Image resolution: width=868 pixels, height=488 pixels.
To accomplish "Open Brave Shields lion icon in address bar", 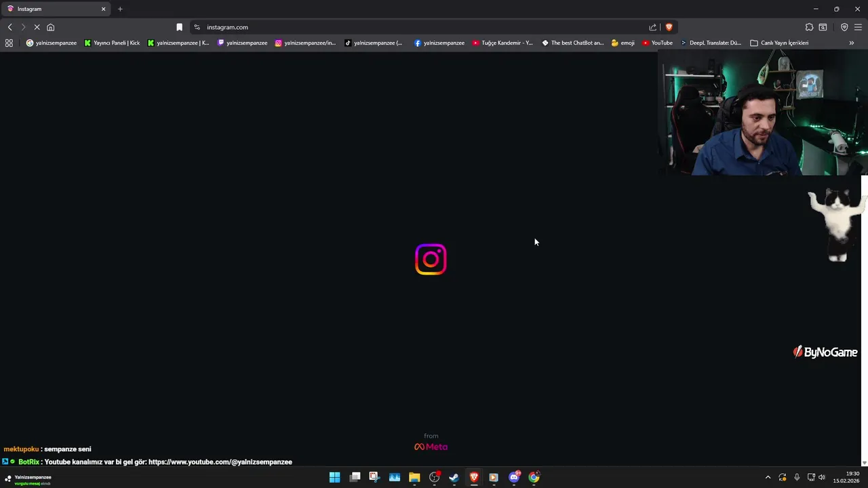I will pos(669,27).
